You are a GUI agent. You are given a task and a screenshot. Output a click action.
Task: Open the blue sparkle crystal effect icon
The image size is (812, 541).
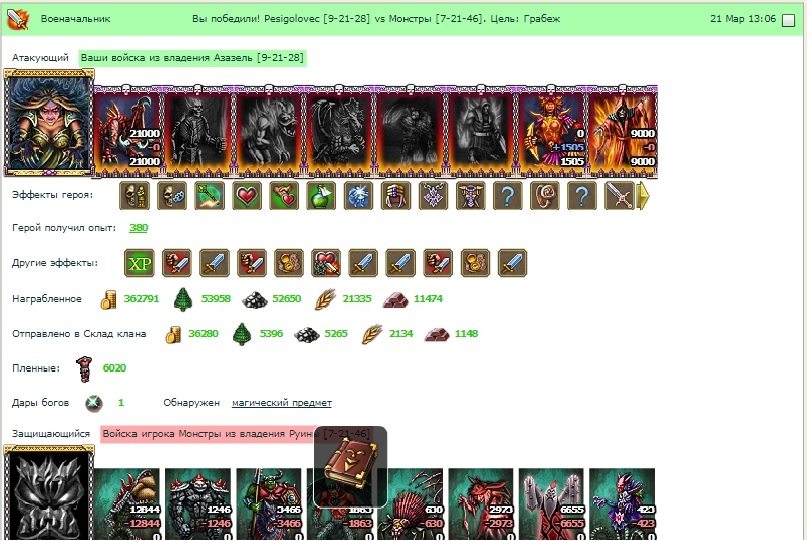tap(358, 196)
